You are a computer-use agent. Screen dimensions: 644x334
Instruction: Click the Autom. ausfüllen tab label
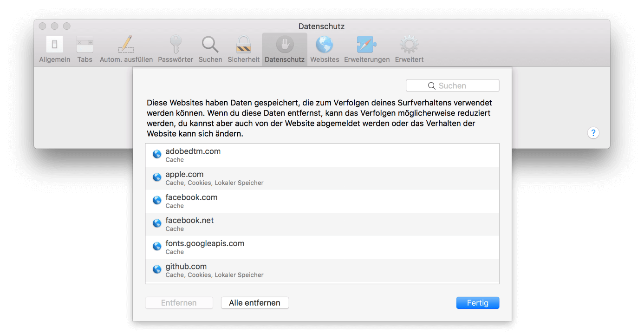(x=126, y=59)
